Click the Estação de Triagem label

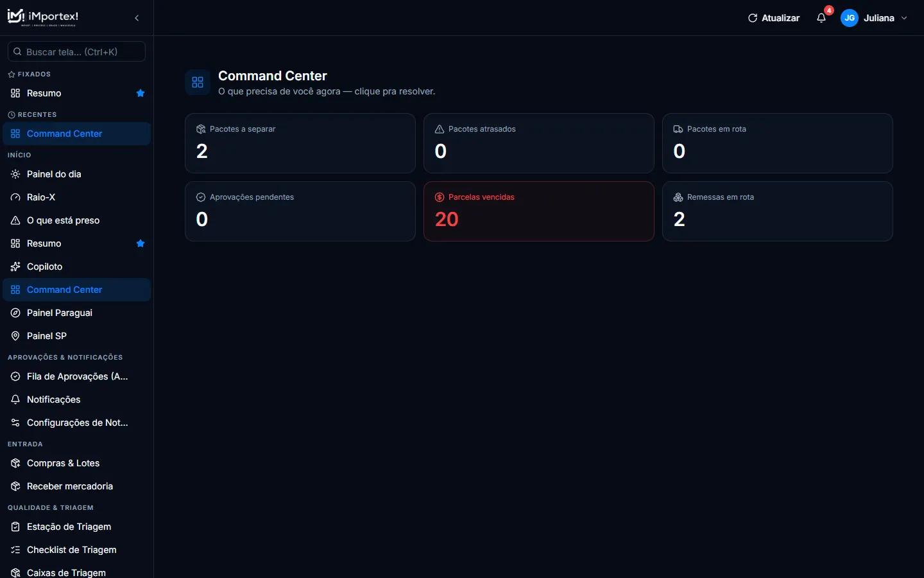[69, 527]
